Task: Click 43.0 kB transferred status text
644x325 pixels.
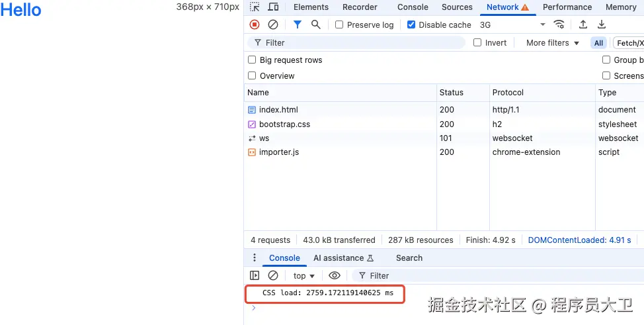Action: (x=339, y=240)
